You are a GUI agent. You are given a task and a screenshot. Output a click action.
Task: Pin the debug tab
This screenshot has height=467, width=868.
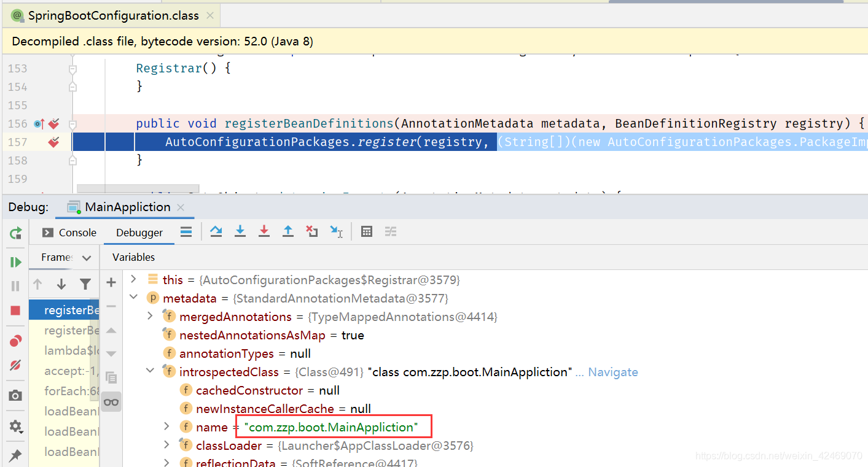click(x=15, y=455)
